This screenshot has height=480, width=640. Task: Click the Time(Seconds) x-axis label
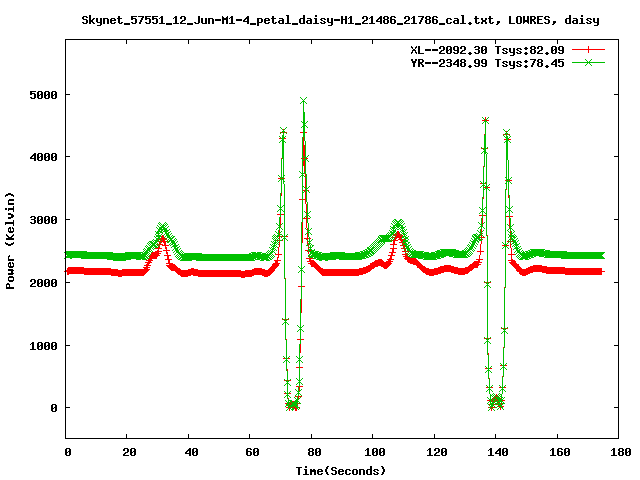click(340, 471)
